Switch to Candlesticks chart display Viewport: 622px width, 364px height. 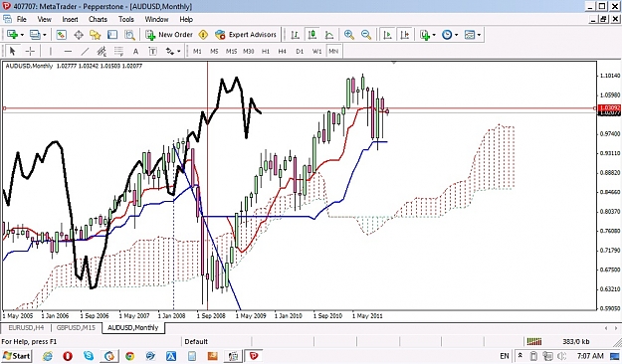[x=312, y=35]
